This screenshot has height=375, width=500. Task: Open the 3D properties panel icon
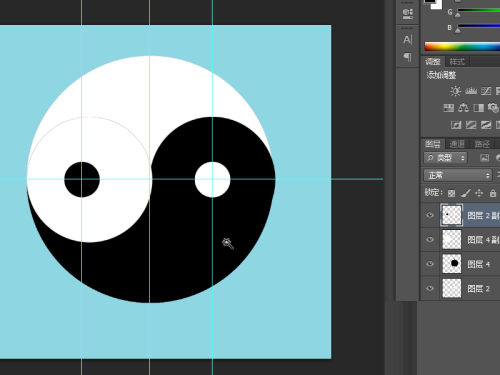[407, 14]
